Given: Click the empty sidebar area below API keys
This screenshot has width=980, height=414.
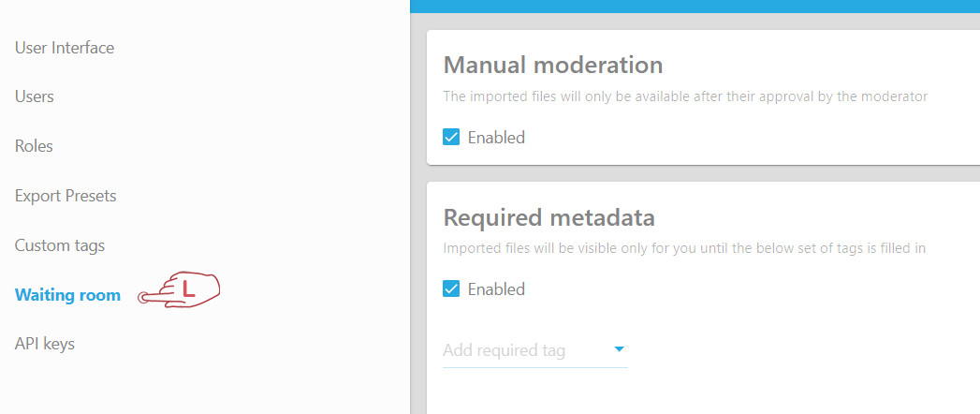Looking at the screenshot, I should pyautogui.click(x=187, y=384).
